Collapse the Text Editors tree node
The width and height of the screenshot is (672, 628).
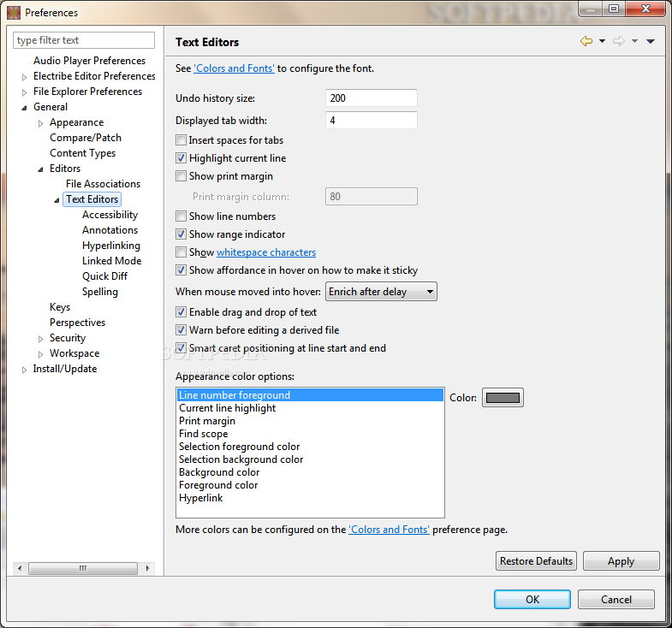57,200
